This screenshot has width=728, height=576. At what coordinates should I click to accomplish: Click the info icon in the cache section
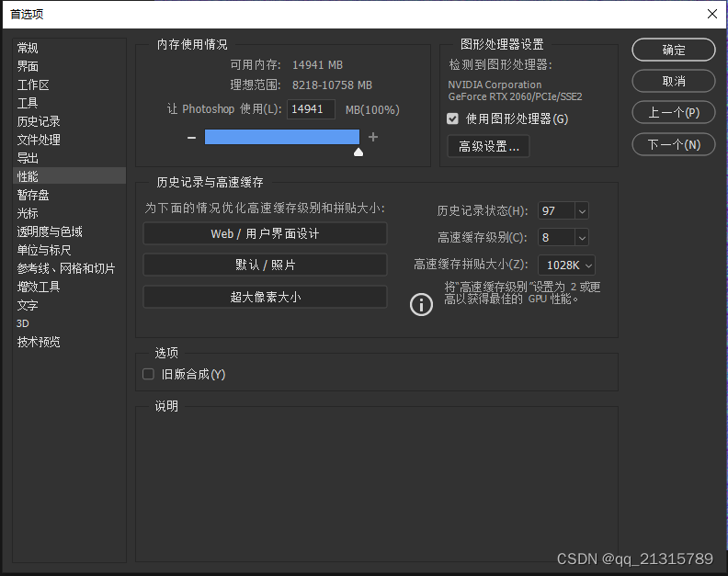point(421,305)
